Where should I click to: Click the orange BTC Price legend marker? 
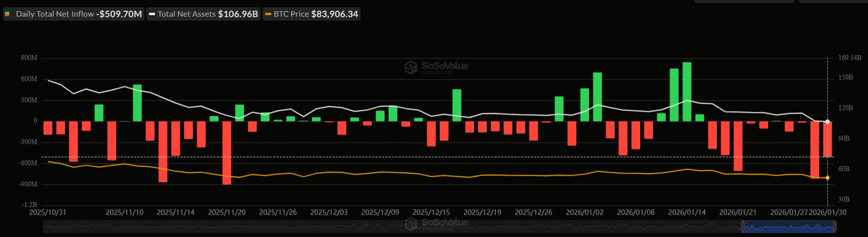point(268,14)
